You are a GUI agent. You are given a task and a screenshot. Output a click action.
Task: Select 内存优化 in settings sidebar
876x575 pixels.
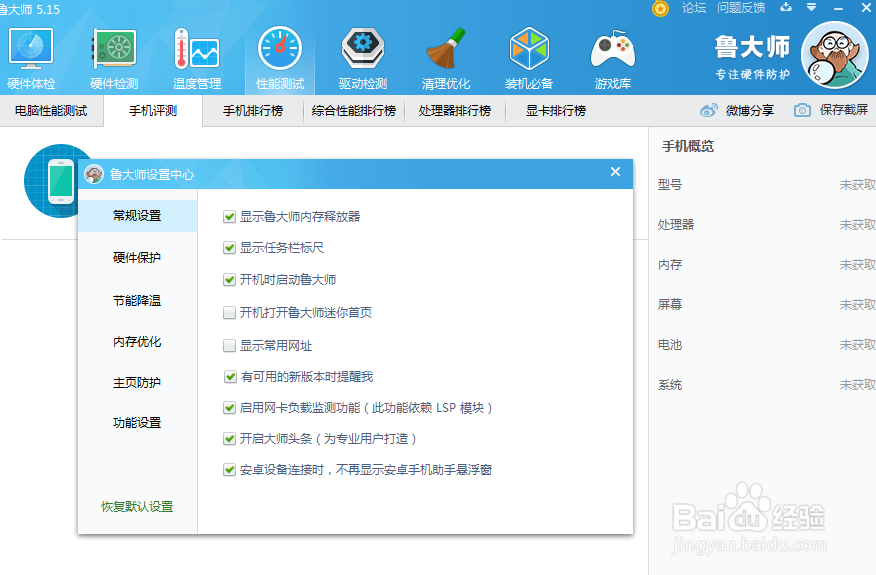[137, 342]
